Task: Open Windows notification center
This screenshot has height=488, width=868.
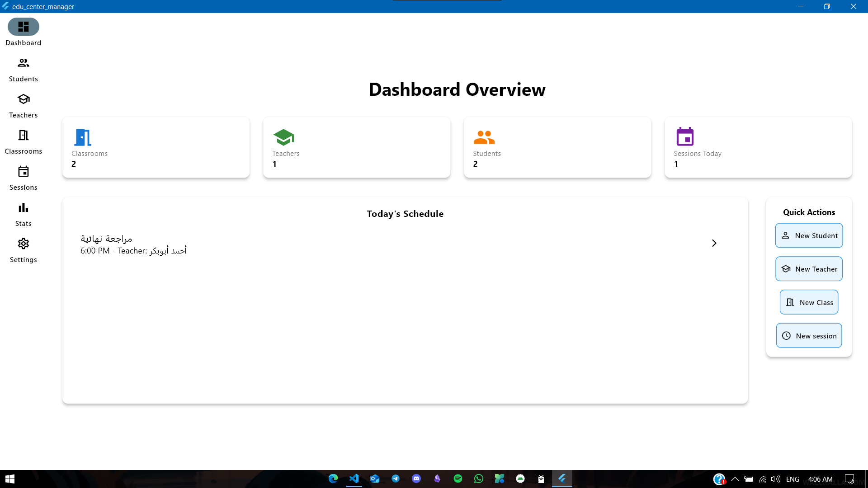Action: [849, 479]
